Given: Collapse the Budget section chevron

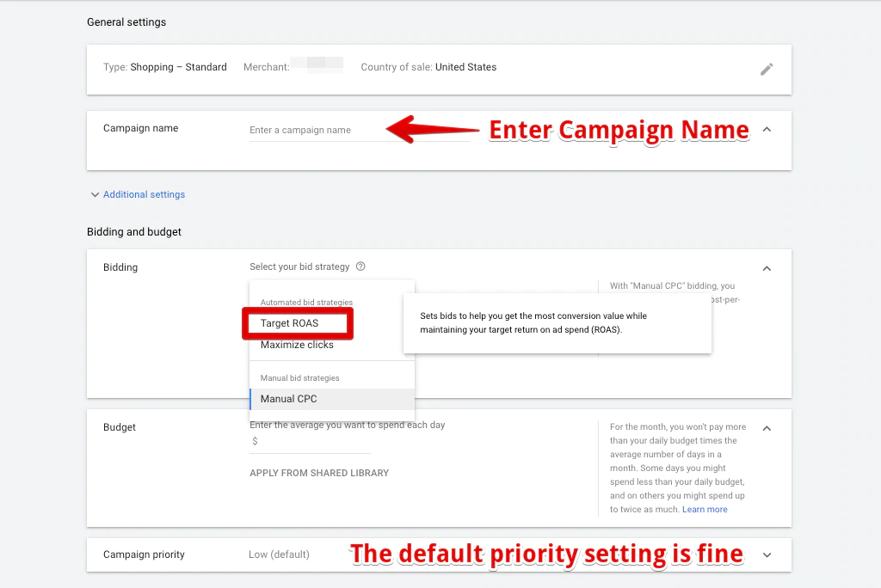Looking at the screenshot, I should [x=767, y=428].
